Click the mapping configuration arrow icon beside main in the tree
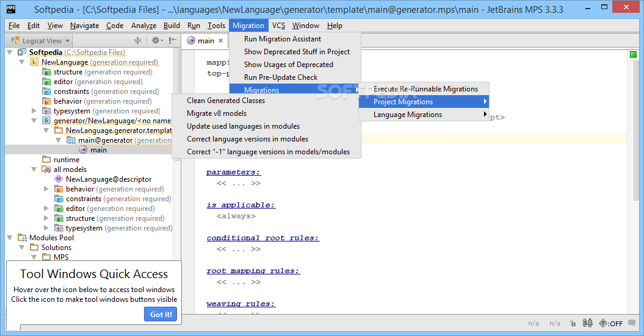This screenshot has height=336, width=644. 83,150
